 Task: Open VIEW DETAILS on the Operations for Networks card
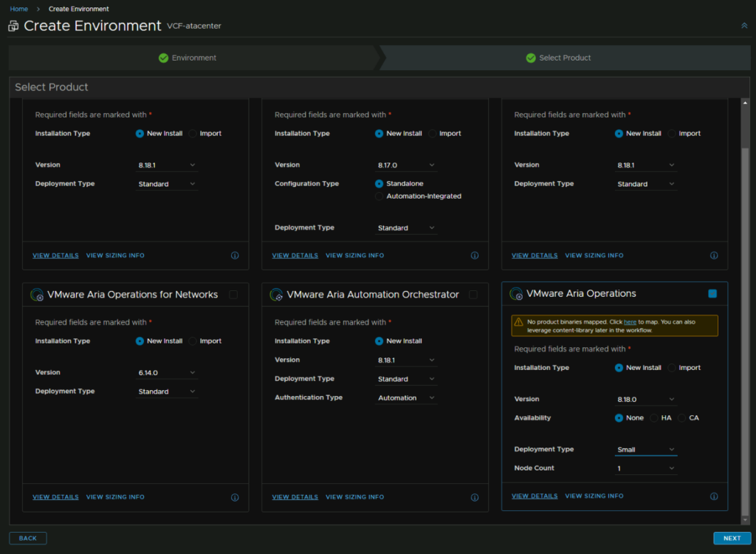click(55, 498)
